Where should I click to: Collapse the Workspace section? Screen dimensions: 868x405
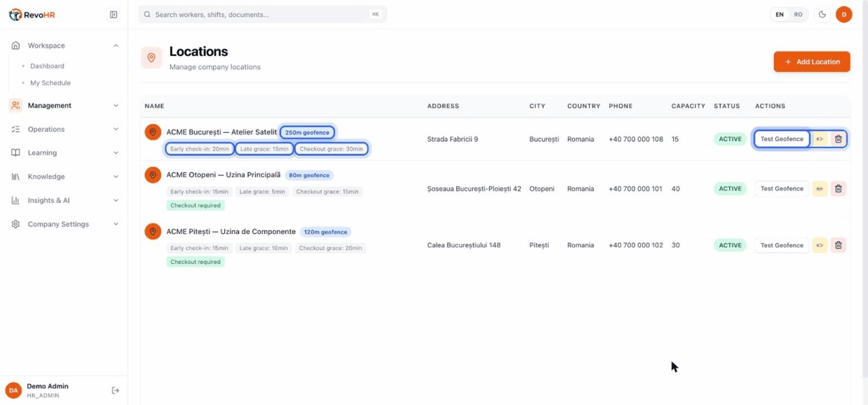[65, 46]
